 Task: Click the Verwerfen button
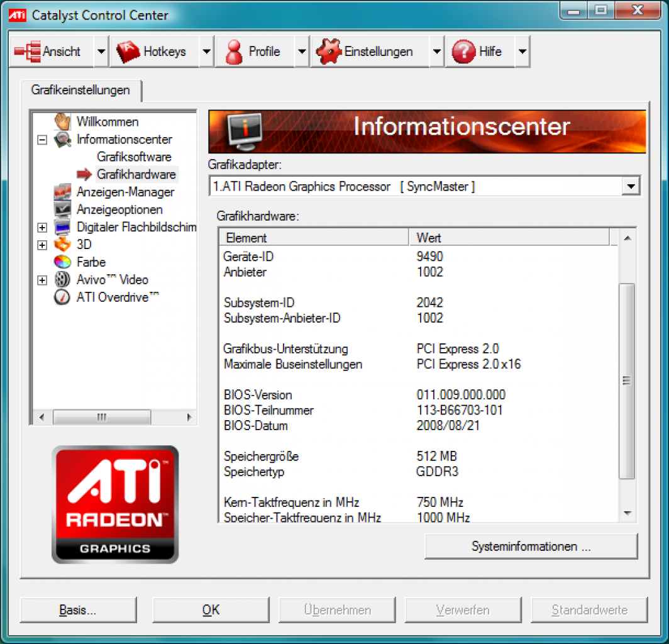pos(463,610)
